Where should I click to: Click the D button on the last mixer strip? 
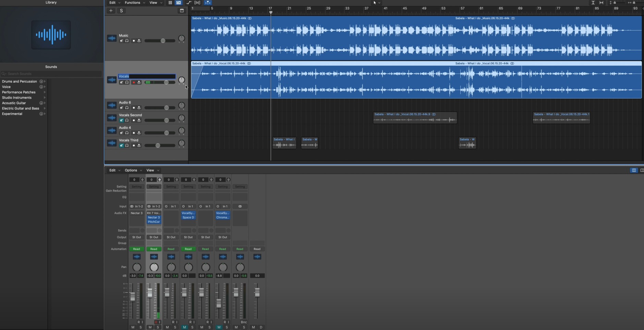261,327
